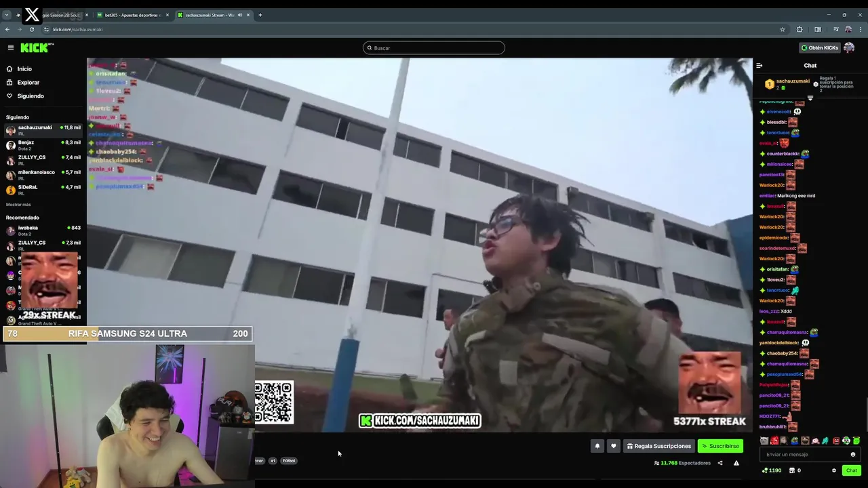The image size is (868, 488).
Task: Open the SiDeRaL channel in the sidebar
Action: coord(43,190)
